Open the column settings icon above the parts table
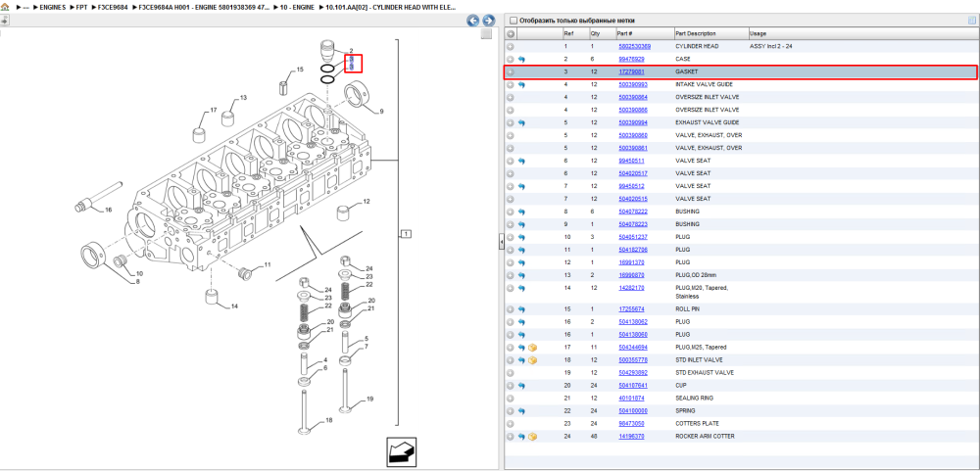This screenshot has width=980, height=471. (x=971, y=20)
